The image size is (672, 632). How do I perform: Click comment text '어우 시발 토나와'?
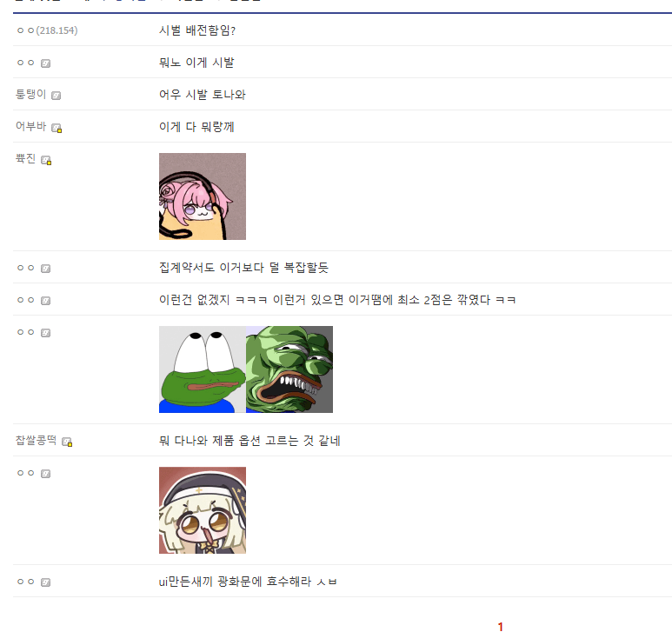pos(203,95)
